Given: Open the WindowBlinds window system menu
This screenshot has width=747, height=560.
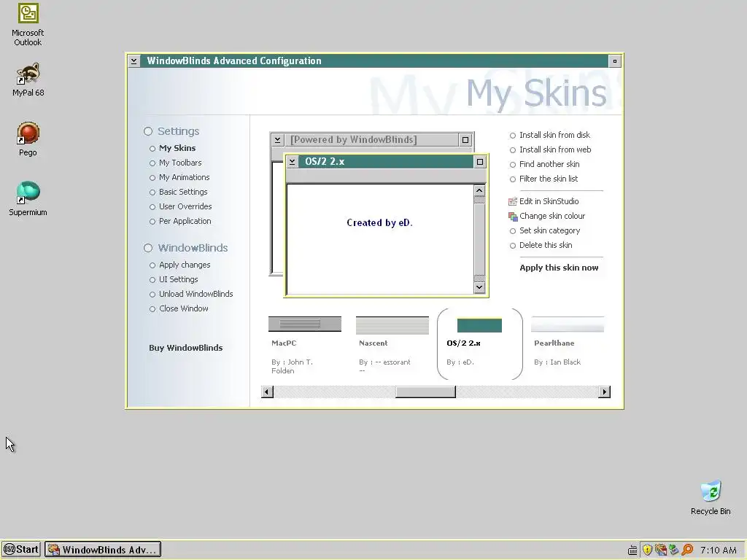Looking at the screenshot, I should (x=134, y=61).
